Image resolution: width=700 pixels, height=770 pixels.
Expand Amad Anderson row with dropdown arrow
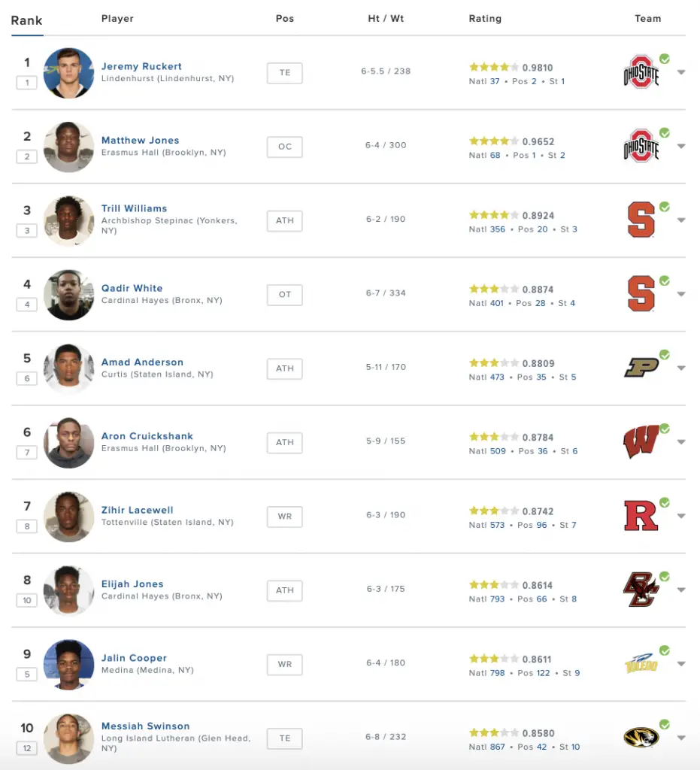pyautogui.click(x=681, y=368)
